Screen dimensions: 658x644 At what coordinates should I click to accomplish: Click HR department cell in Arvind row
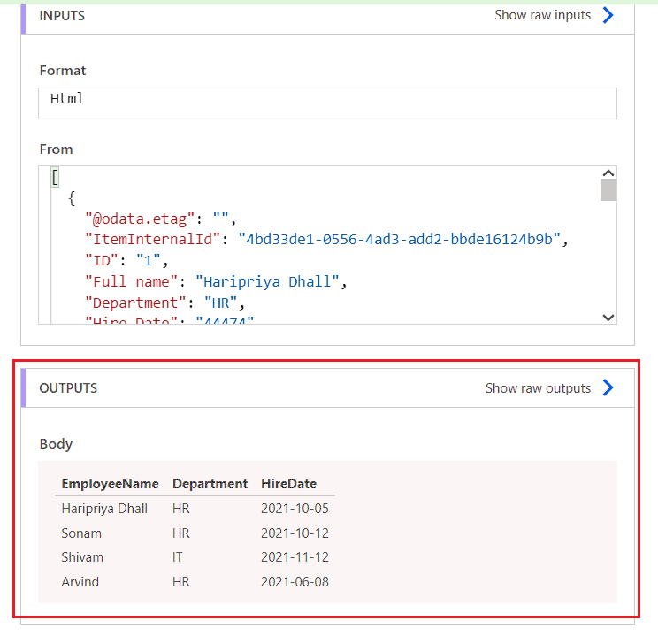(x=181, y=582)
